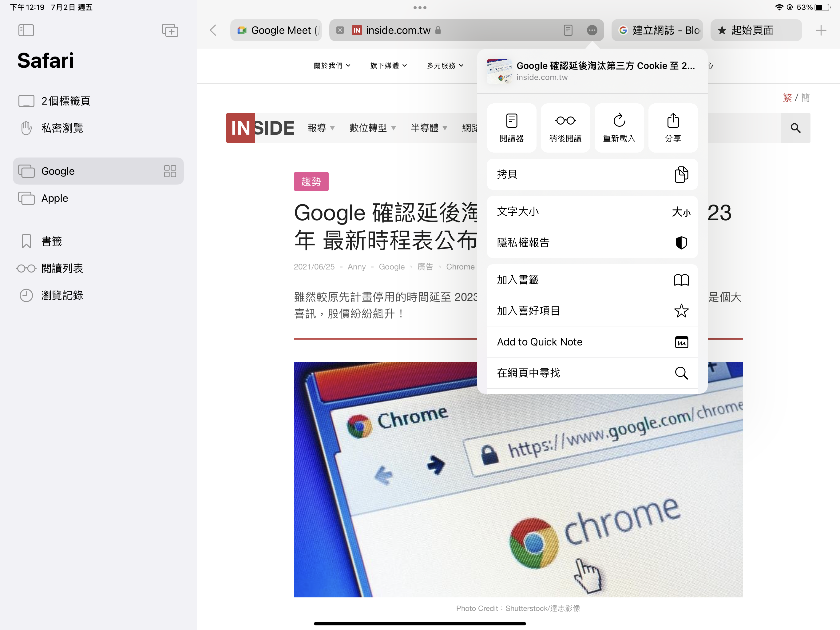This screenshot has width=840, height=630.
Task: Select 拷貝 copy menu item
Action: pos(592,174)
